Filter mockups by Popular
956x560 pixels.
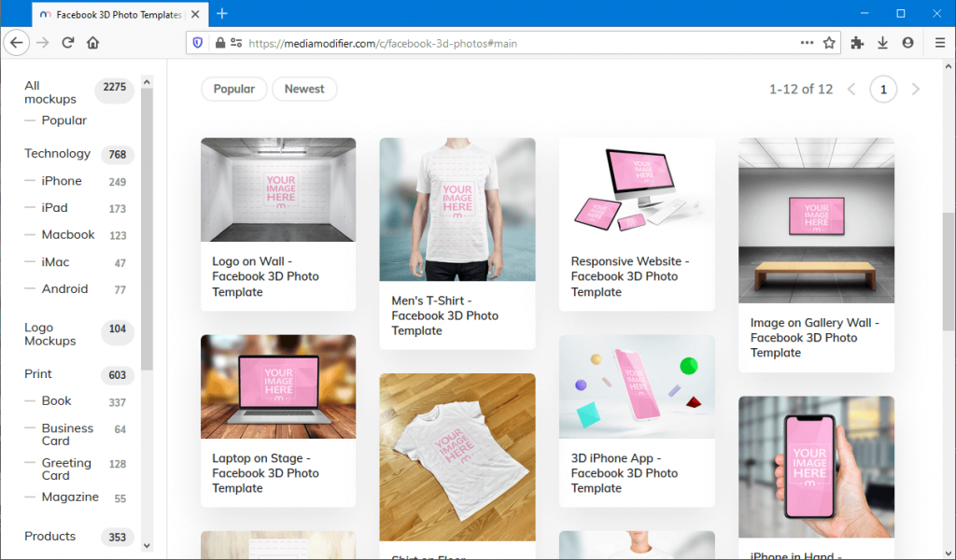tap(233, 89)
